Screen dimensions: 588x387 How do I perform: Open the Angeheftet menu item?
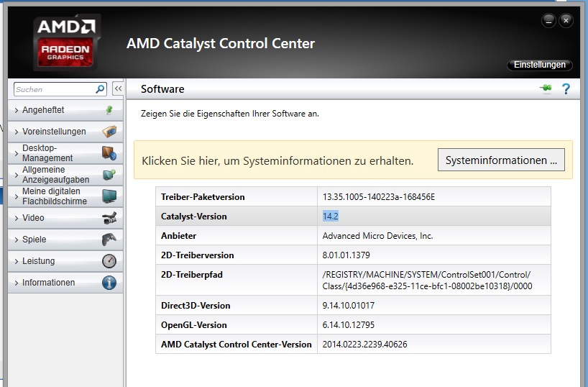(65, 110)
